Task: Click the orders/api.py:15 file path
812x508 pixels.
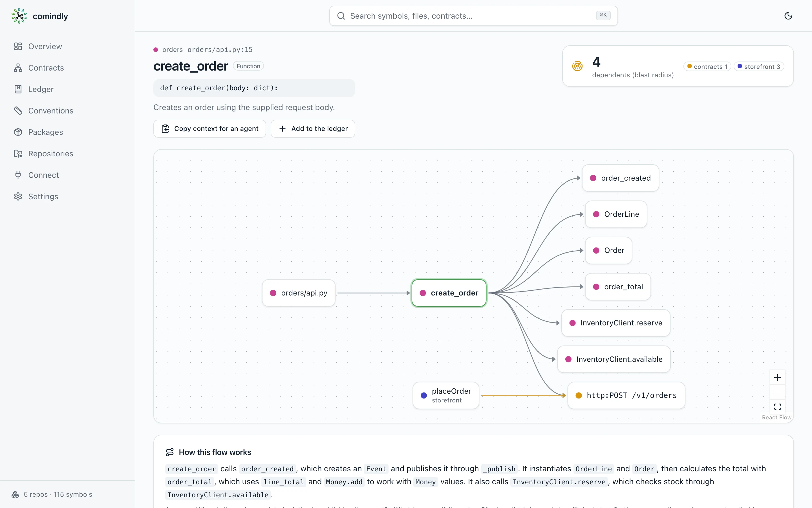Action: (220, 50)
